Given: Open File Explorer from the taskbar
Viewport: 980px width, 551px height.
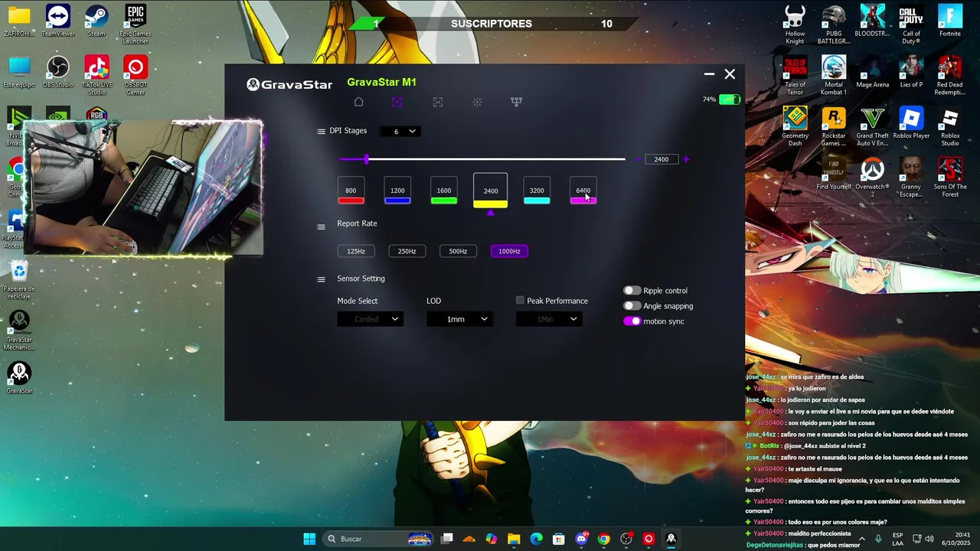Looking at the screenshot, I should click(x=514, y=539).
